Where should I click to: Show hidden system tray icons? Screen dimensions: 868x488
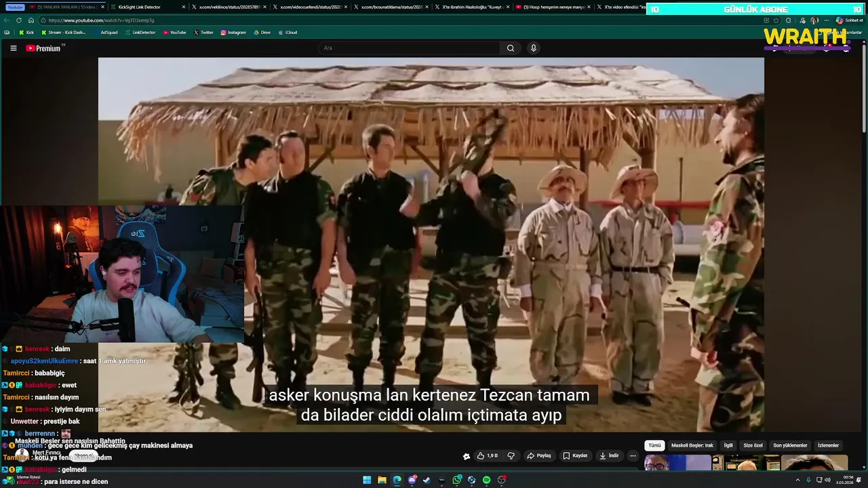(797, 480)
